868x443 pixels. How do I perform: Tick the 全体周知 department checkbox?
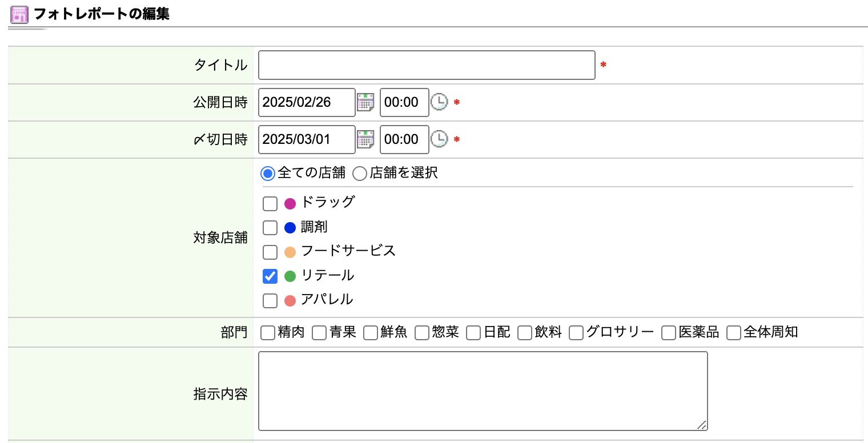(734, 333)
